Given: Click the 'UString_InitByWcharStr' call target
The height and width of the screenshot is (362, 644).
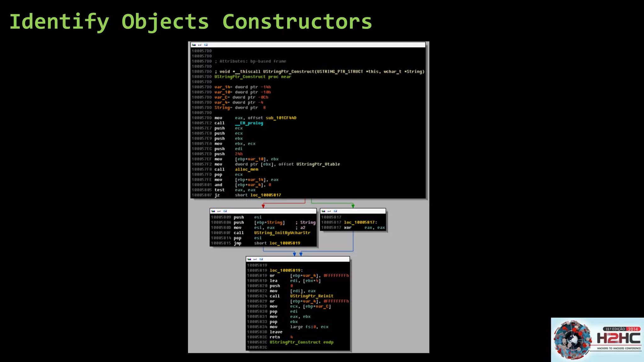Looking at the screenshot, I should (282, 233).
